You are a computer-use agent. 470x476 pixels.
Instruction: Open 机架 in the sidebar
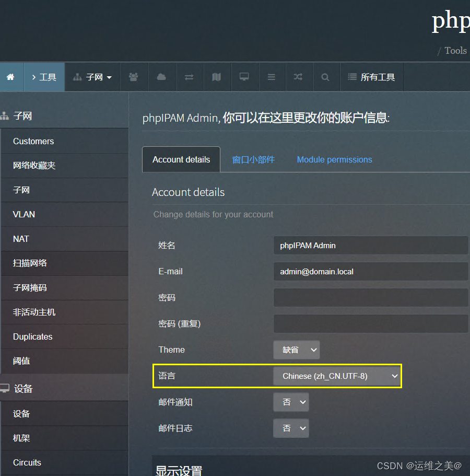pos(65,438)
